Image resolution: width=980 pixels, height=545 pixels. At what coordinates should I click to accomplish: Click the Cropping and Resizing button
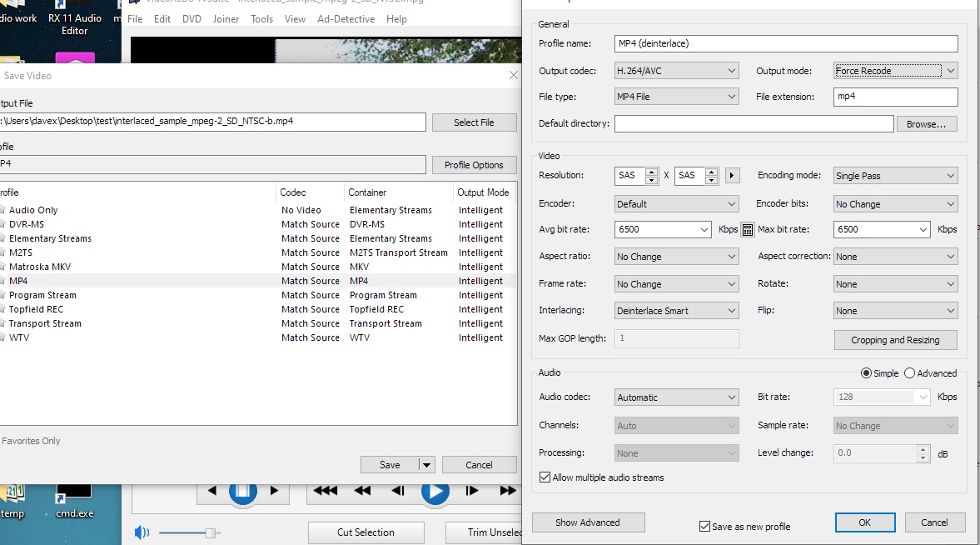(x=895, y=340)
